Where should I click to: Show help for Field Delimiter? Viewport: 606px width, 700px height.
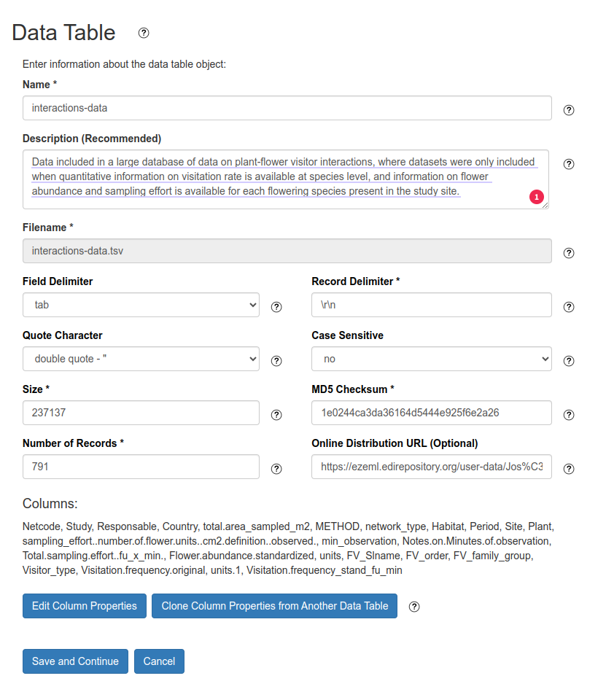pos(276,307)
